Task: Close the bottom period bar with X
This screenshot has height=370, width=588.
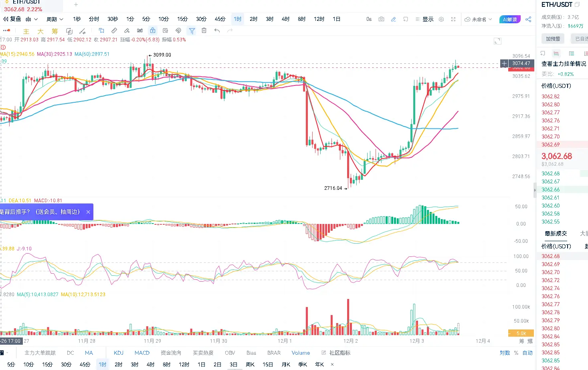Action: point(332,364)
